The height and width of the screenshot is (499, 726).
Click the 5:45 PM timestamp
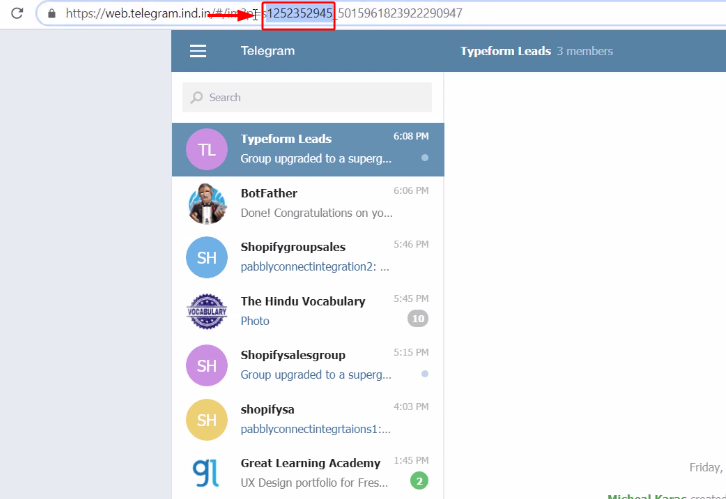point(411,299)
